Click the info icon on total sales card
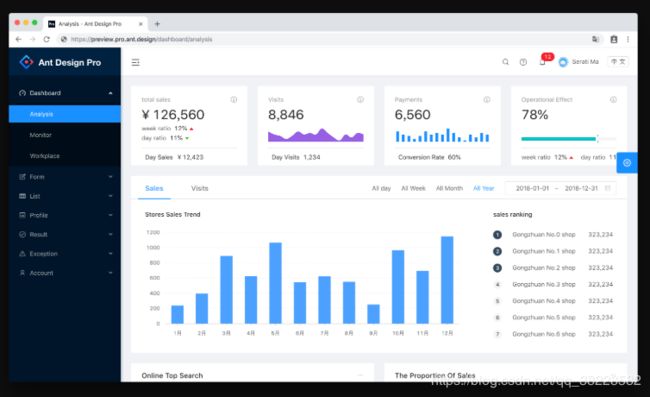The height and width of the screenshot is (397, 650). pyautogui.click(x=234, y=100)
